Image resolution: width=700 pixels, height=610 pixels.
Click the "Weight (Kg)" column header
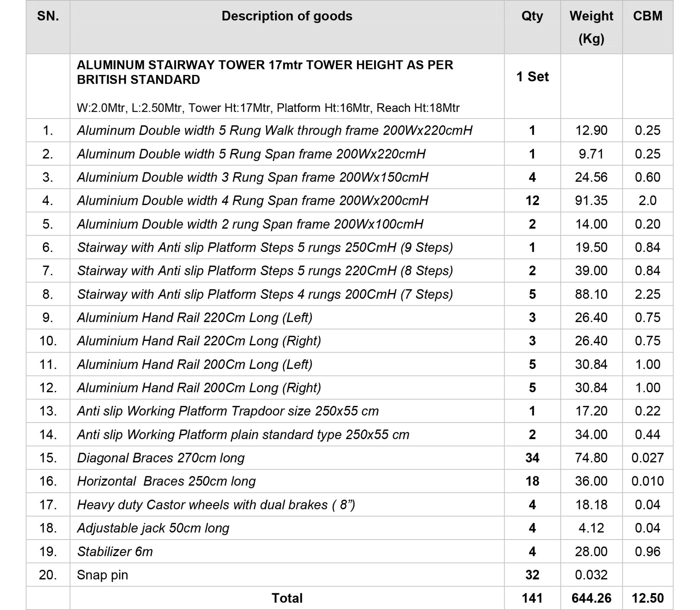point(591,27)
